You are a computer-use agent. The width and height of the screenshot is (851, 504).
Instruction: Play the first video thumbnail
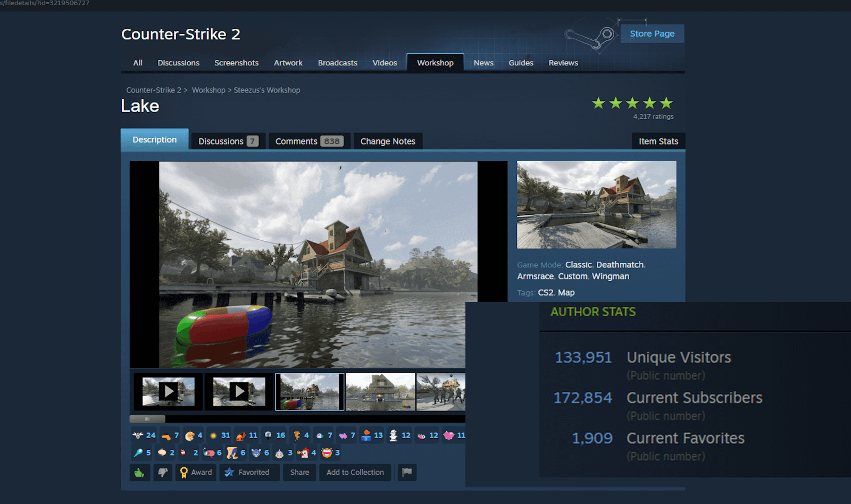pyautogui.click(x=168, y=392)
